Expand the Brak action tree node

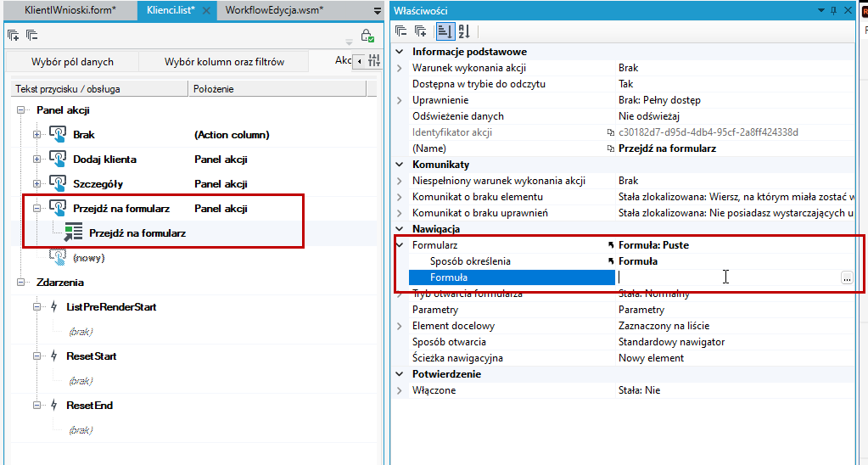tap(36, 135)
